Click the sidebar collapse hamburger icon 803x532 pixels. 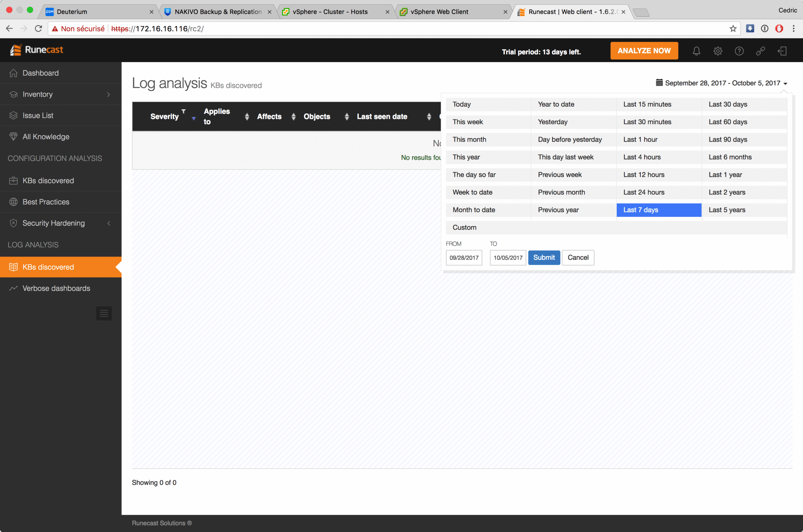click(x=104, y=313)
